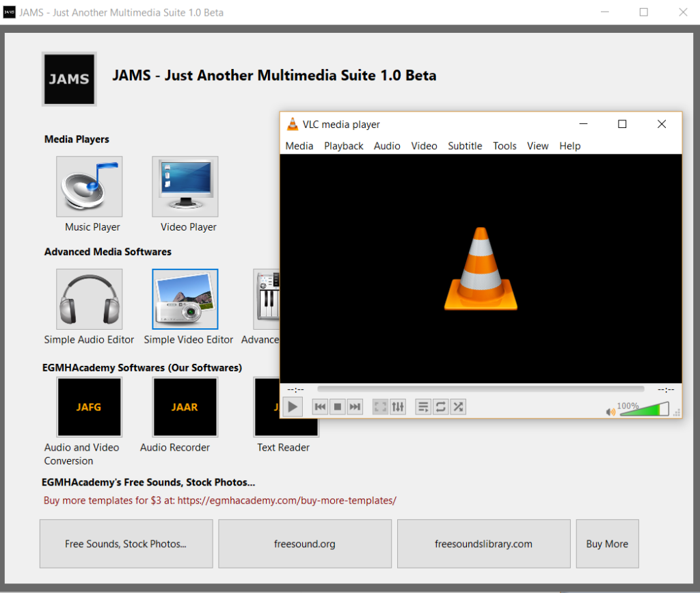700x593 pixels.
Task: Open Simple Video Editor camera icon
Action: click(185, 299)
